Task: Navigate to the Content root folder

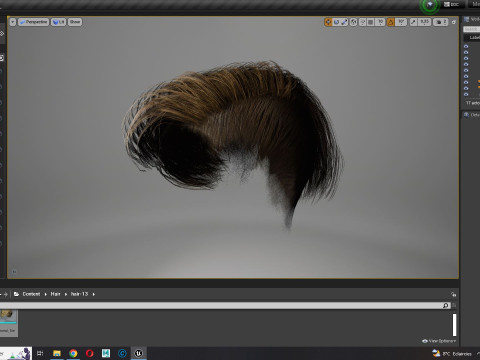Action: pyautogui.click(x=31, y=294)
